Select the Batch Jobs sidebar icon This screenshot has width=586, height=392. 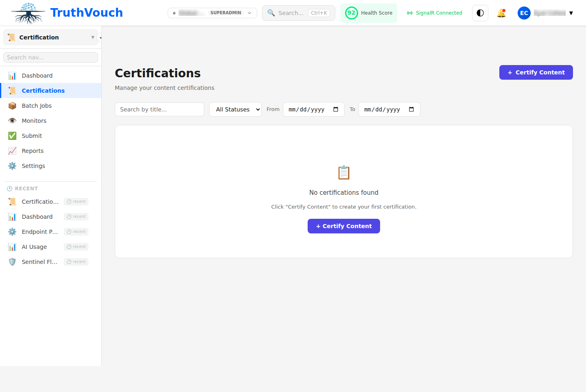pyautogui.click(x=13, y=105)
